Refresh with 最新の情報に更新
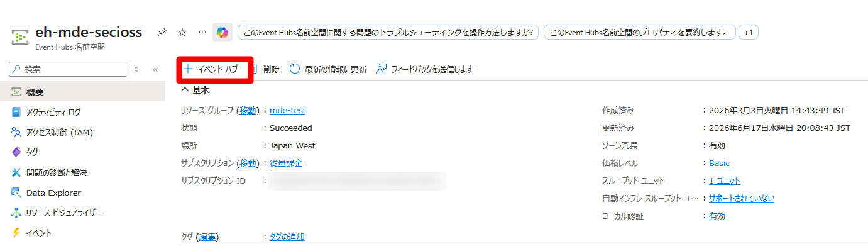 [x=328, y=69]
